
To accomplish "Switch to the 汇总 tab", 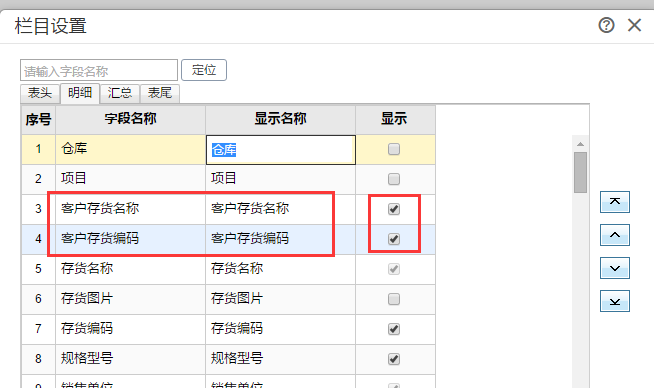I will (120, 93).
